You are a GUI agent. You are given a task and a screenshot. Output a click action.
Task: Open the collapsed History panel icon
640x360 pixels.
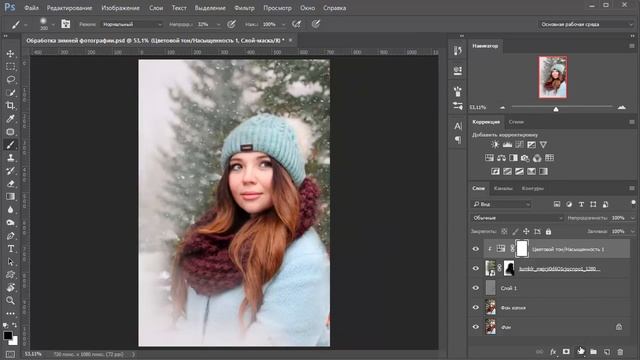pyautogui.click(x=458, y=51)
